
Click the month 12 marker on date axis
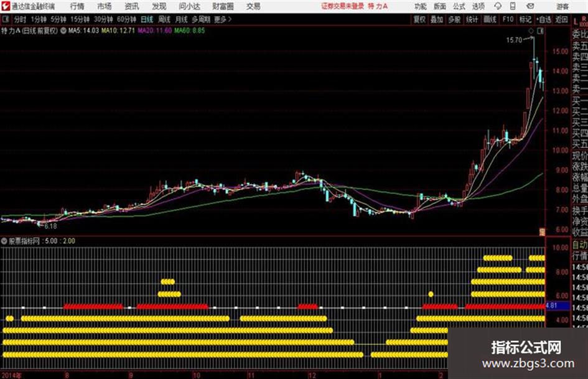tap(312, 375)
